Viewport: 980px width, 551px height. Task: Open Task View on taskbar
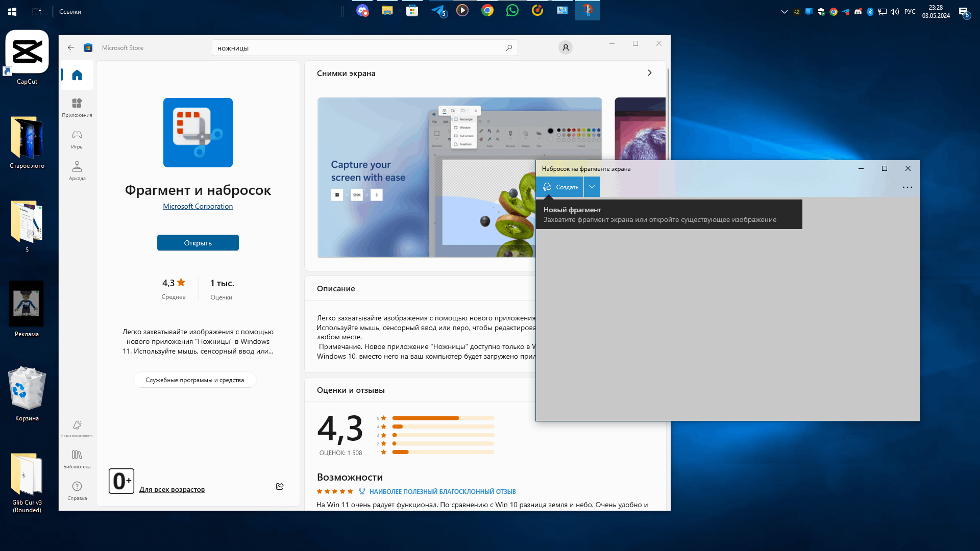(x=37, y=11)
